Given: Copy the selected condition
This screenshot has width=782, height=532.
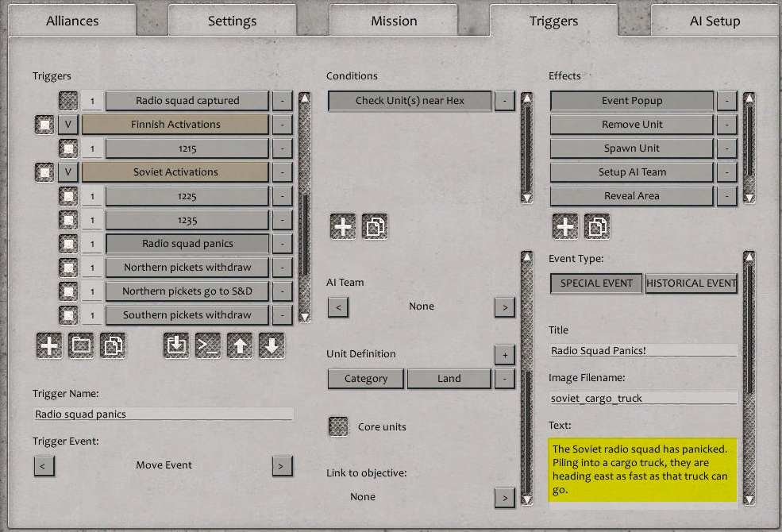Looking at the screenshot, I should 375,226.
